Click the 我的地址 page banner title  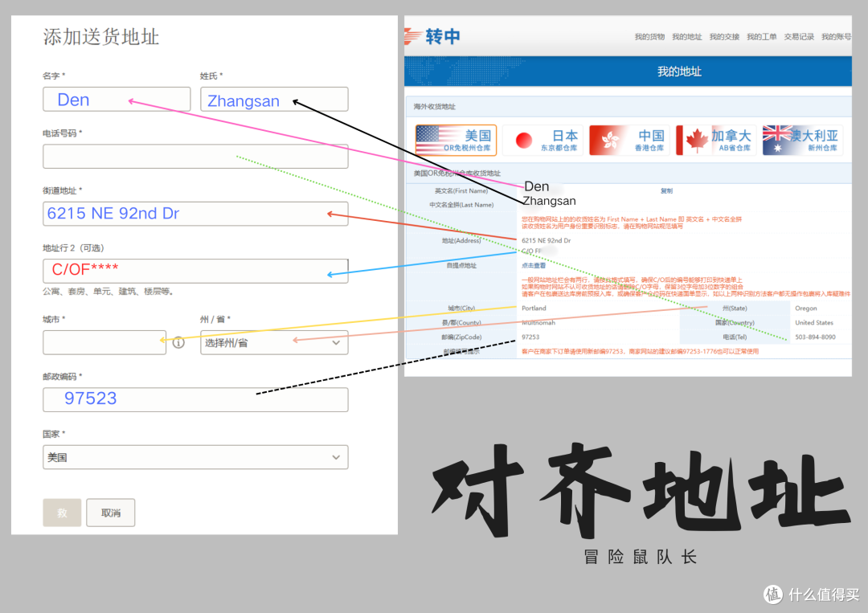[679, 72]
